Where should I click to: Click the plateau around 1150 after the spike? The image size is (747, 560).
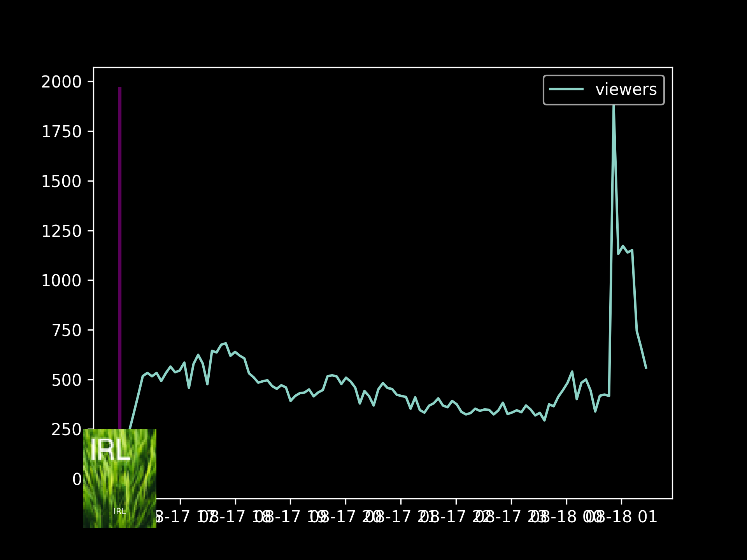point(625,250)
